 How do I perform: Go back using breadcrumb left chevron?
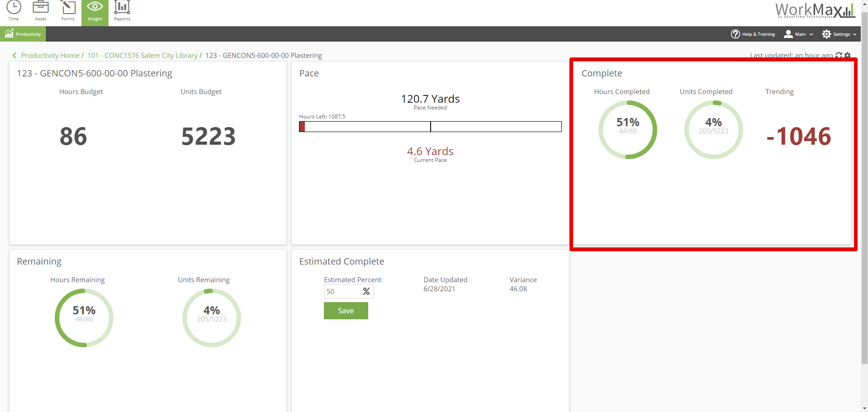click(14, 55)
